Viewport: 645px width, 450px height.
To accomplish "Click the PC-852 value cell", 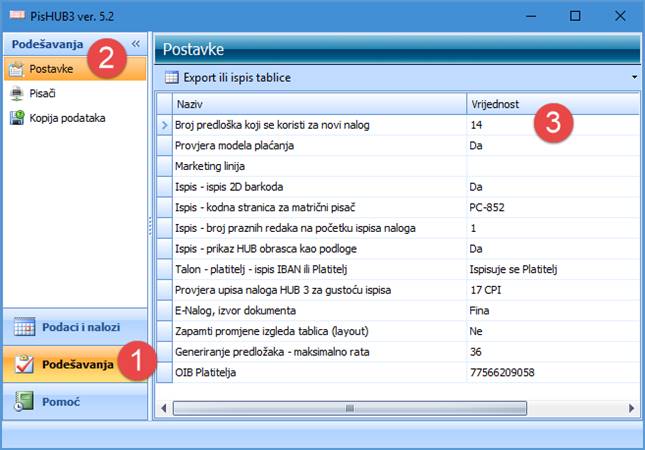I will click(553, 207).
